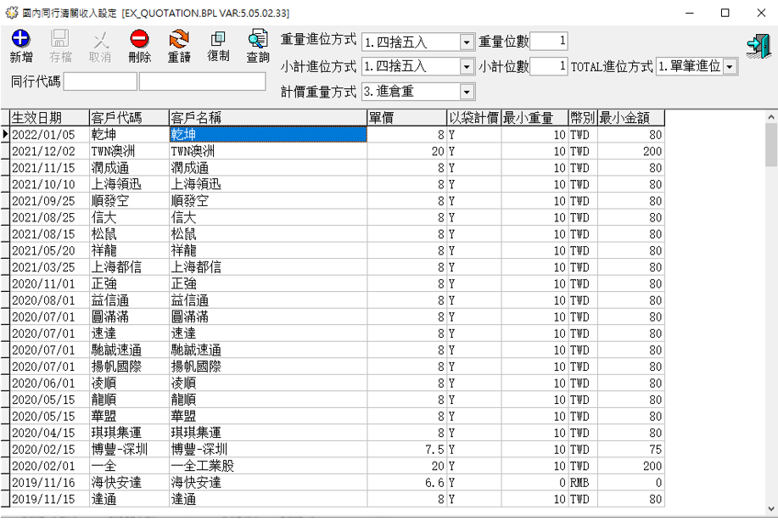Click the 小計位數 number field
This screenshot has width=778, height=532.
(549, 66)
